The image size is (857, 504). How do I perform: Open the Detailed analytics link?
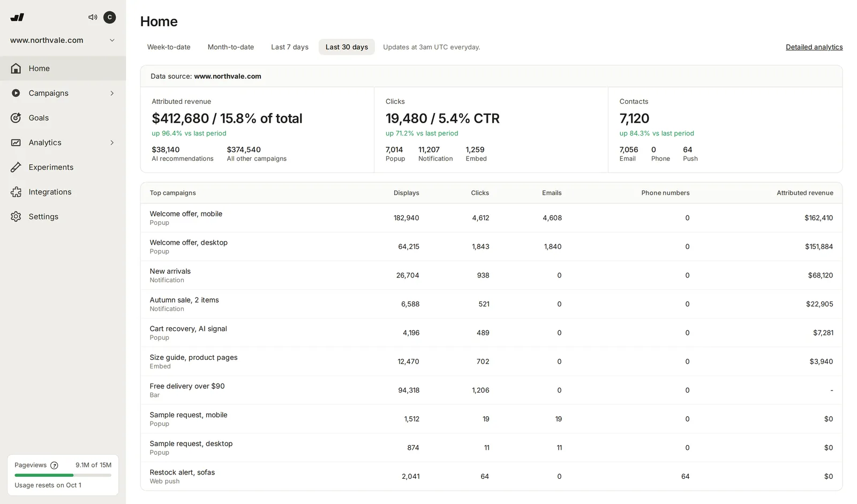coord(814,47)
